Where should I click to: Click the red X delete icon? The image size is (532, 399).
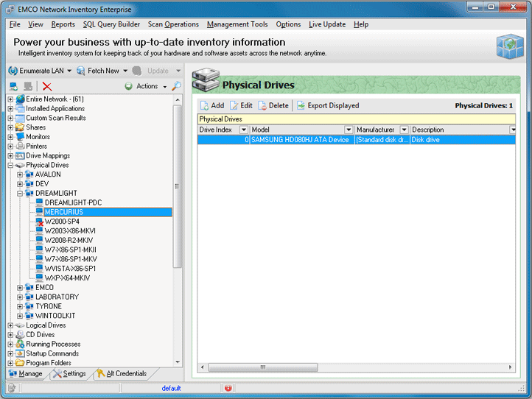click(x=47, y=86)
